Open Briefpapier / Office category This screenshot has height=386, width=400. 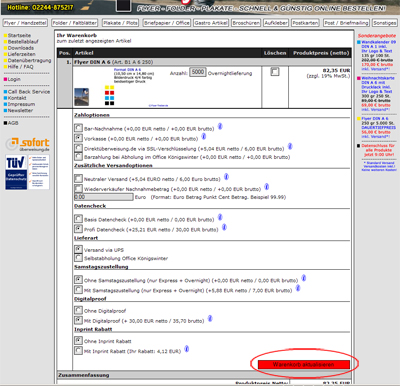(x=167, y=23)
